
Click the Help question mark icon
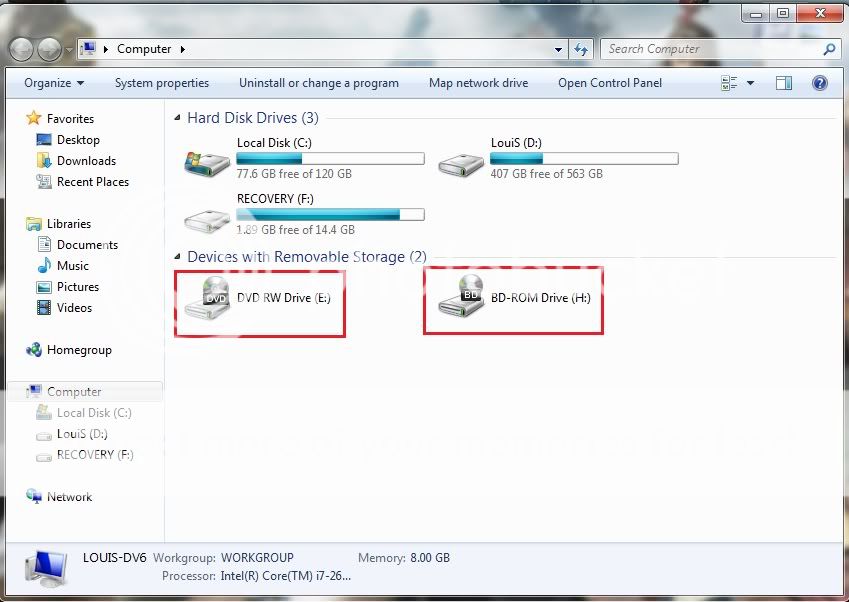(820, 83)
